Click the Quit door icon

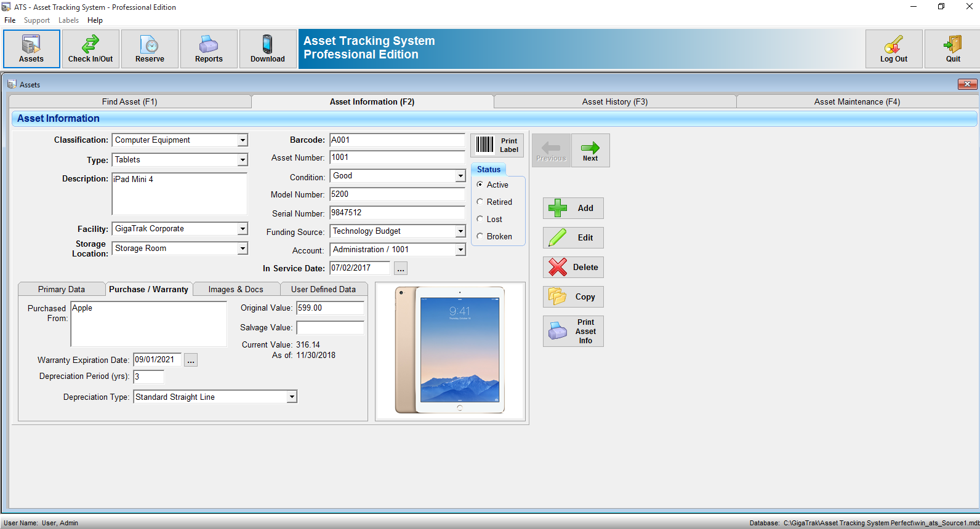tap(953, 45)
